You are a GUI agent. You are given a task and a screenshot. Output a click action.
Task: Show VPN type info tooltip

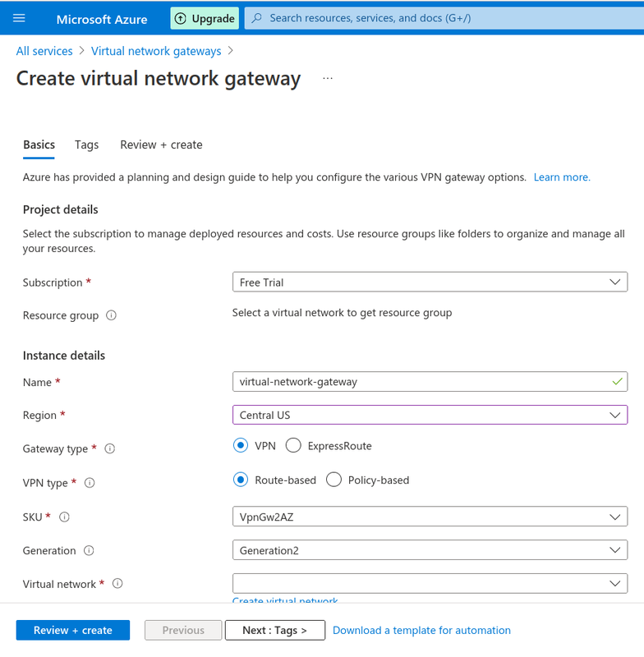(x=90, y=483)
